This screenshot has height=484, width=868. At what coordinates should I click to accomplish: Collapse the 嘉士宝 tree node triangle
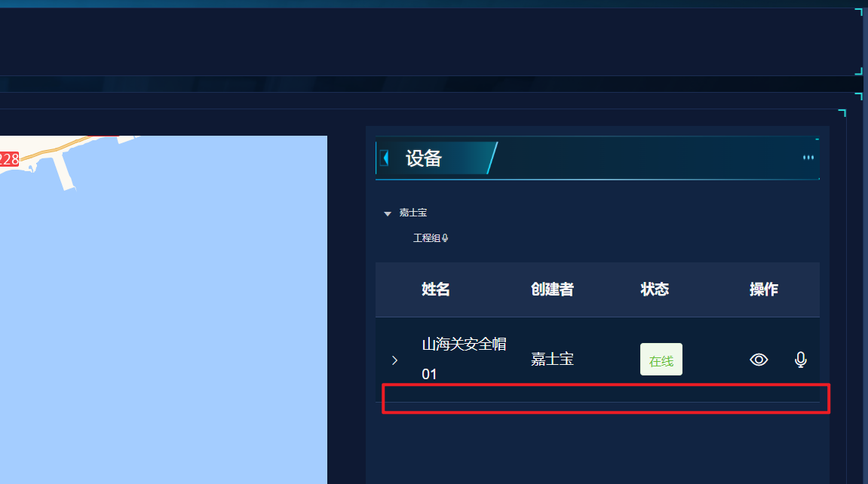[388, 213]
